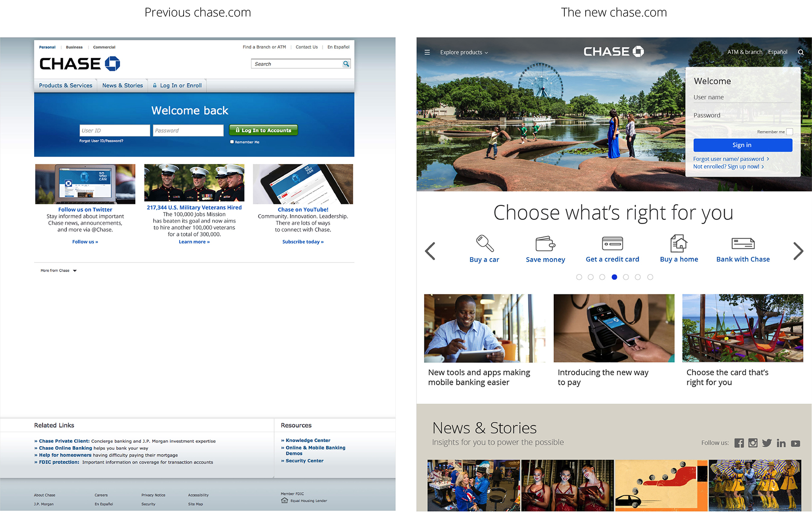Click Forgot user name/ password link
The height and width of the screenshot is (515, 812).
(731, 159)
